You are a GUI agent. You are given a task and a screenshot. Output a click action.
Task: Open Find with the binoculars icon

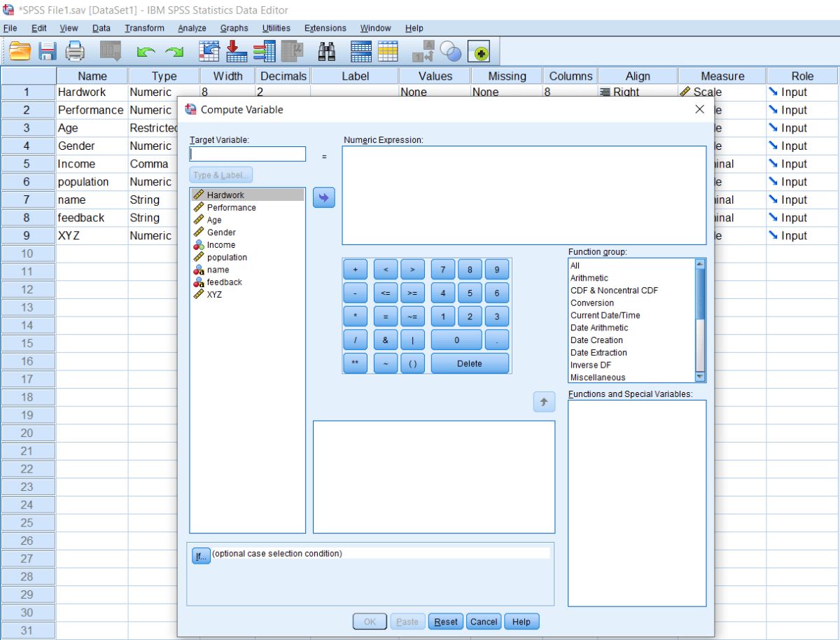click(x=327, y=52)
